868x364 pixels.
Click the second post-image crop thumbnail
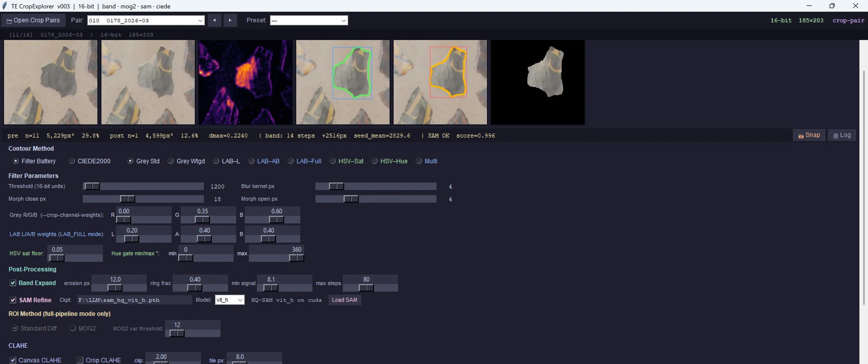click(148, 82)
